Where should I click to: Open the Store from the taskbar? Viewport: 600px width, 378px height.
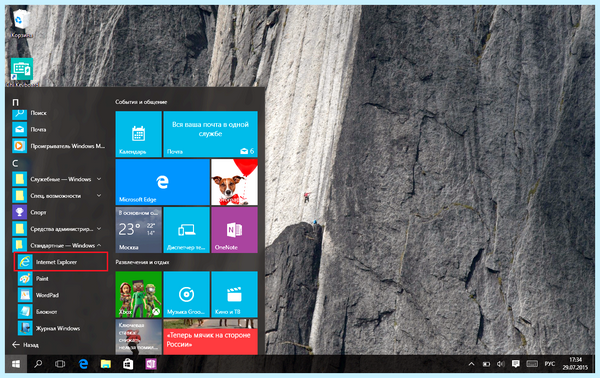pyautogui.click(x=128, y=364)
